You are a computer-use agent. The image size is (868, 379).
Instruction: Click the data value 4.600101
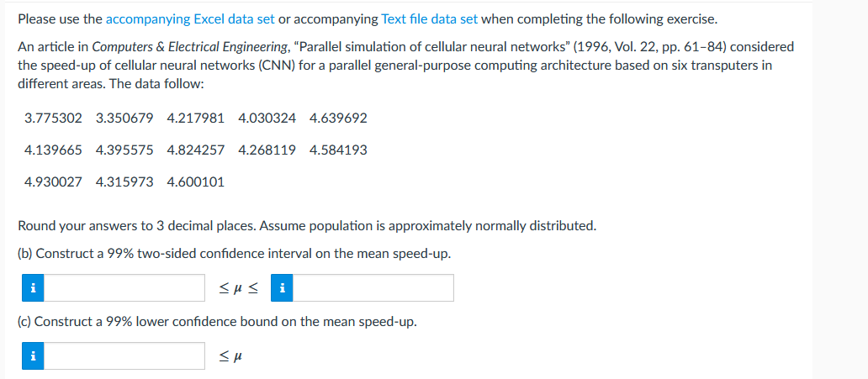pyautogui.click(x=195, y=182)
